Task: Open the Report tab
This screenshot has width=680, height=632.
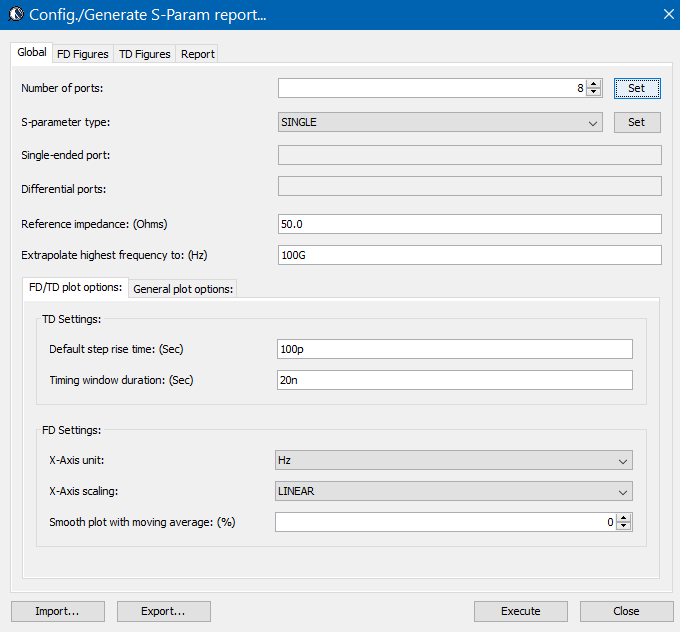Action: click(x=197, y=54)
